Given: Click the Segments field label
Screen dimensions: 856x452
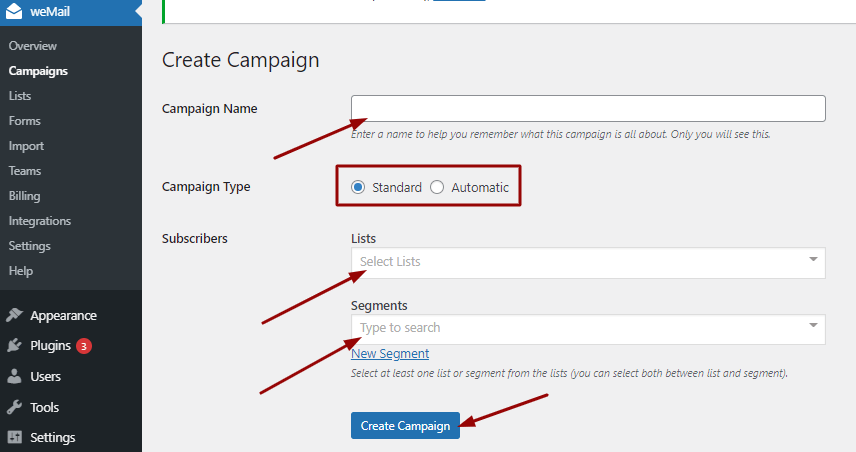Looking at the screenshot, I should pos(379,306).
